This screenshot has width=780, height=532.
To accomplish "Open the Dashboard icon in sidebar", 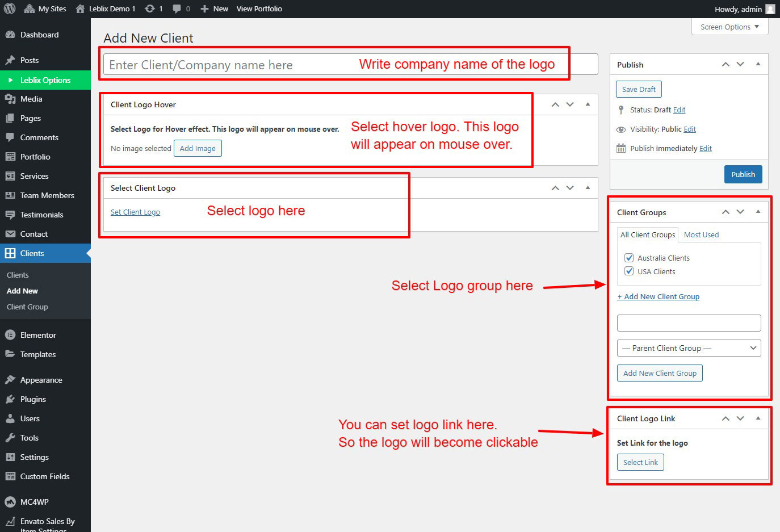I will (x=10, y=35).
